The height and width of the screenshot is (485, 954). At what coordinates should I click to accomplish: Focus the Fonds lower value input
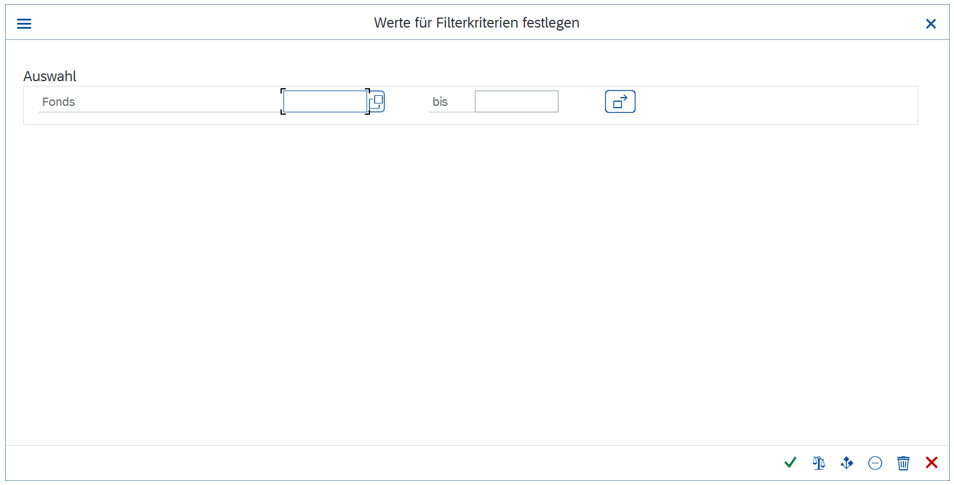click(325, 102)
